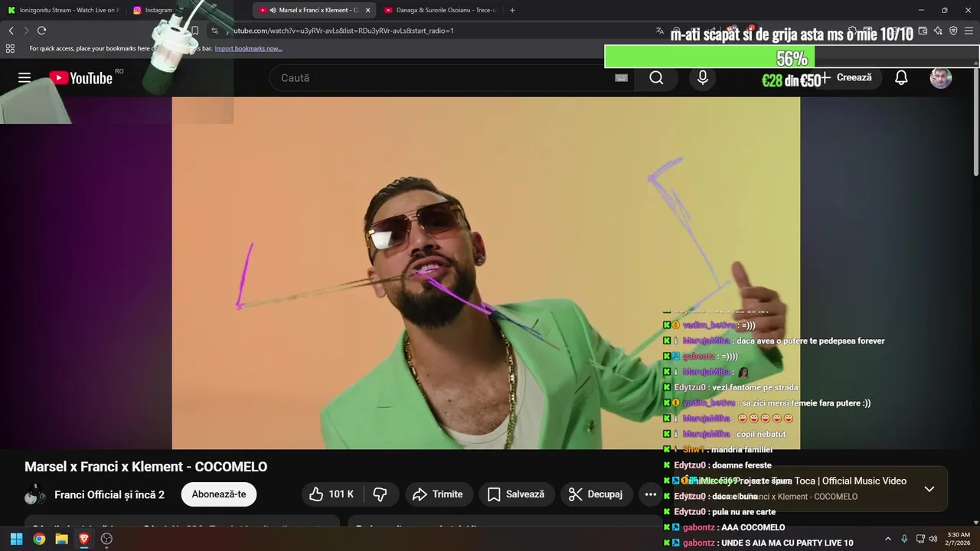Image resolution: width=980 pixels, height=551 pixels.
Task: Expand the playlist panel chevron
Action: [929, 489]
